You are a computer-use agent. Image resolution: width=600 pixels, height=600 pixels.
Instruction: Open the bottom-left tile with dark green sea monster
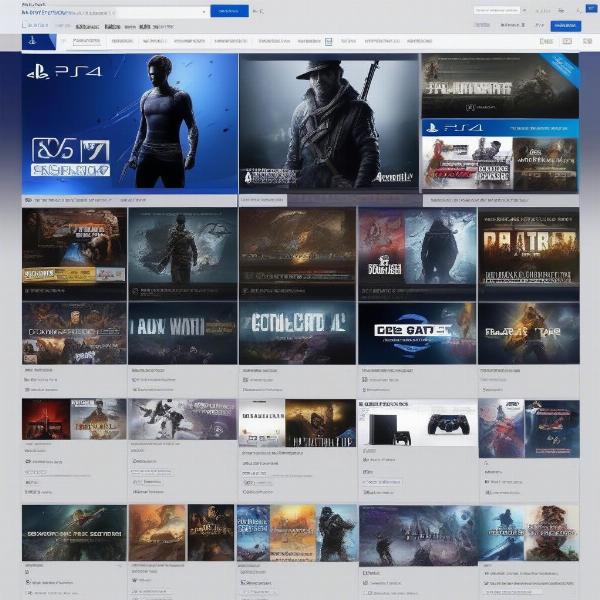pos(74,533)
